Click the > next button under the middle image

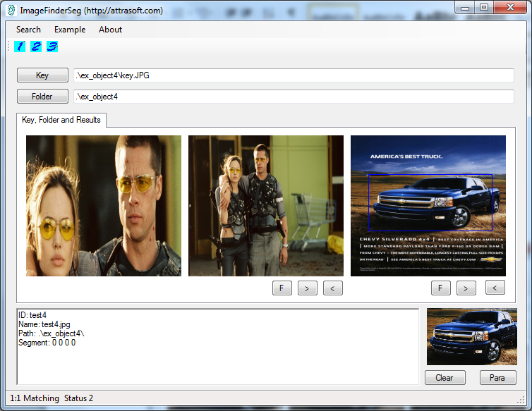click(x=308, y=288)
